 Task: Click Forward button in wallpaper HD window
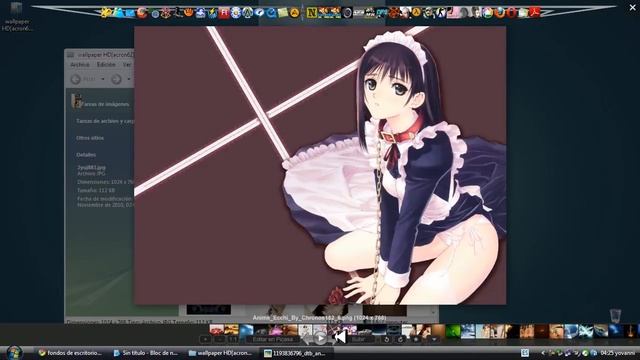[x=116, y=79]
